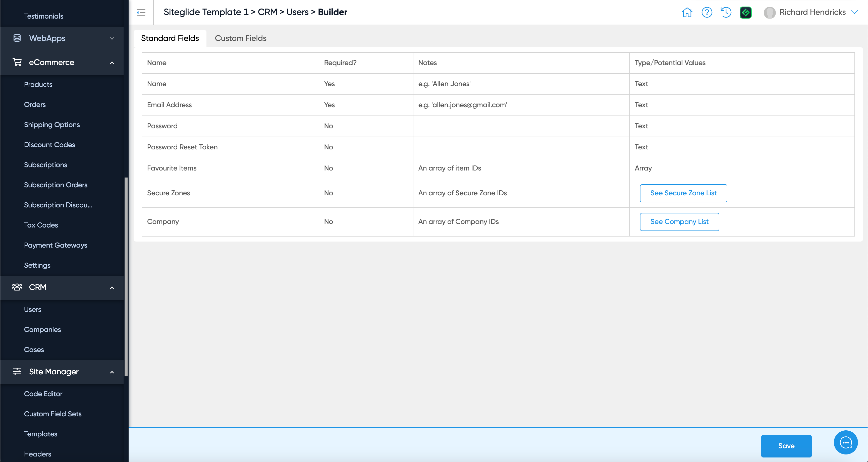Click the Richard Hendricks avatar
868x462 pixels.
point(770,13)
